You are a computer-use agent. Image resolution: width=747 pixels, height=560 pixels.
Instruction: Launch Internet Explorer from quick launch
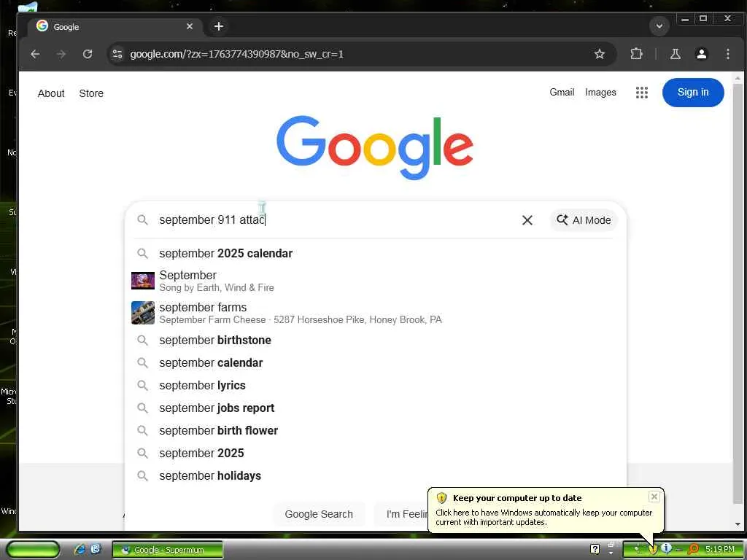point(80,549)
